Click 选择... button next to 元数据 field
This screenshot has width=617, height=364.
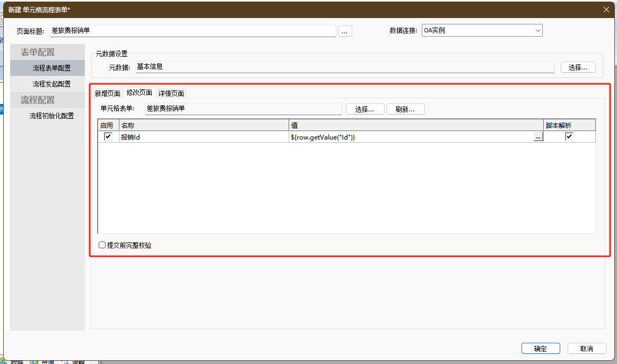(578, 67)
